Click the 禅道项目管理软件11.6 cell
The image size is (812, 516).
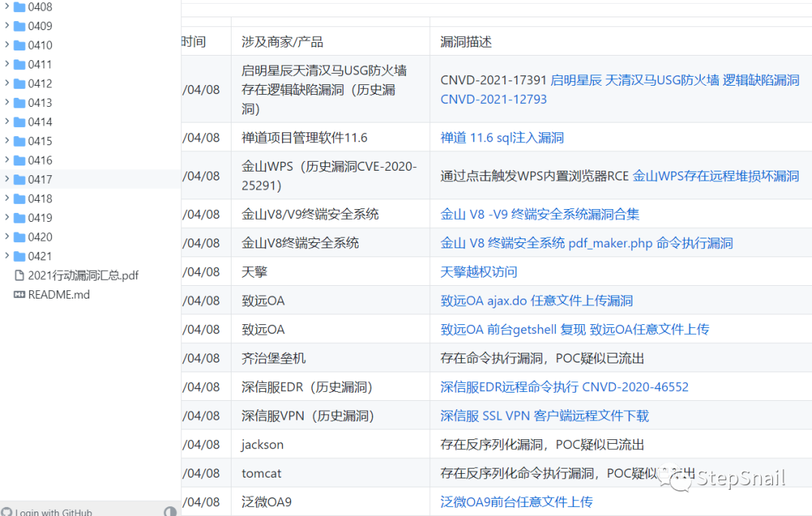click(304, 138)
